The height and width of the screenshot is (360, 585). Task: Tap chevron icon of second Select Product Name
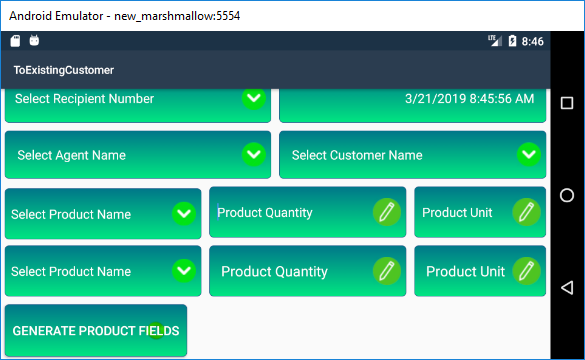[184, 271]
